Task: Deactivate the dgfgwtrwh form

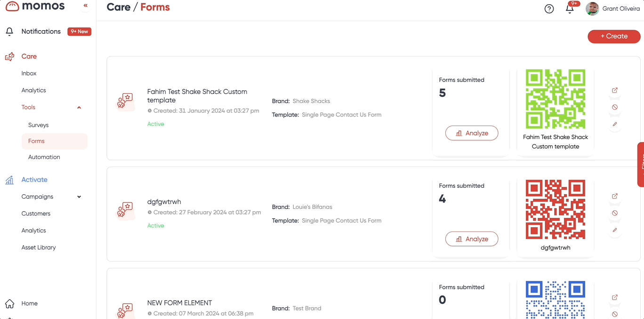Action: (615, 213)
